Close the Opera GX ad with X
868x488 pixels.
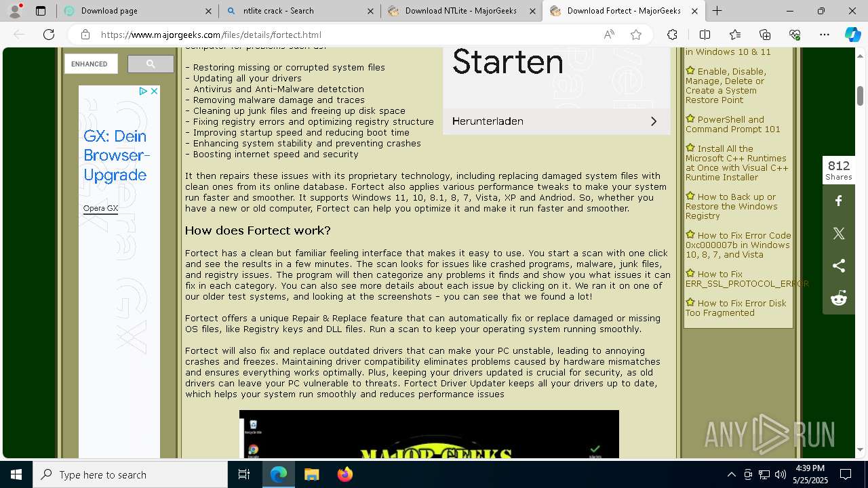[x=154, y=91]
